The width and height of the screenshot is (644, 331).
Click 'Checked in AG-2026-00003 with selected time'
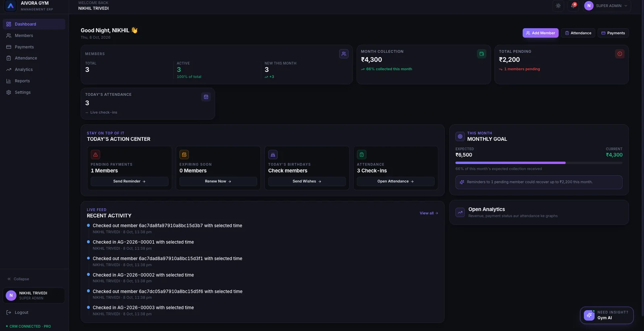coord(143,308)
